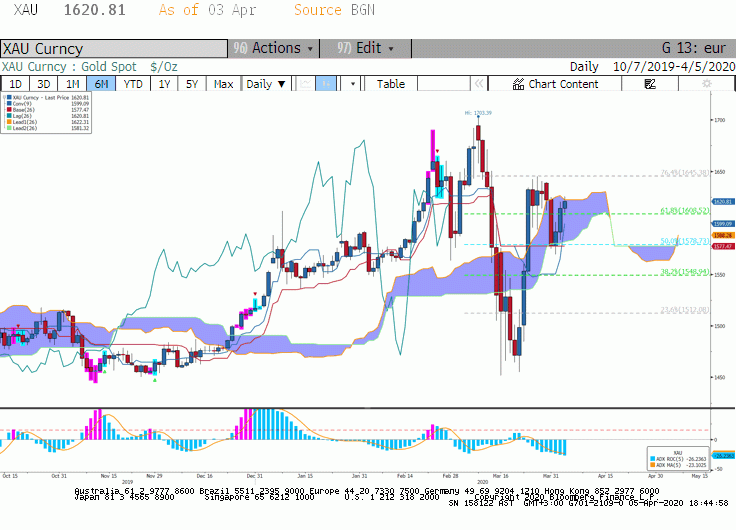Toggle the 6M range button
This screenshot has width=736, height=530.
101,84
